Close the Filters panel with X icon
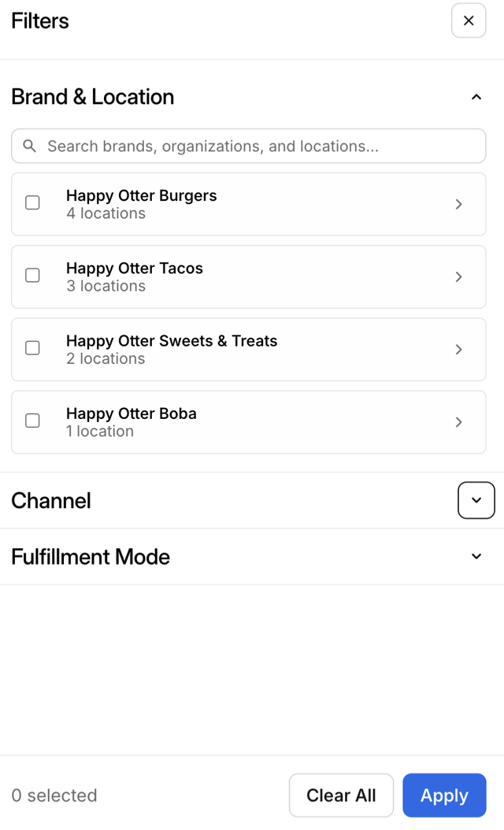The image size is (504, 830). [x=469, y=20]
